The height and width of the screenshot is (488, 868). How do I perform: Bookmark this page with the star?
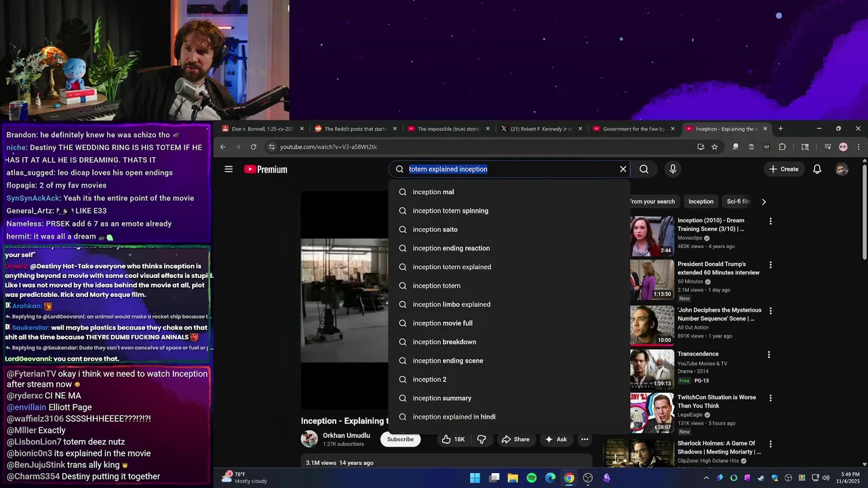pyautogui.click(x=715, y=147)
